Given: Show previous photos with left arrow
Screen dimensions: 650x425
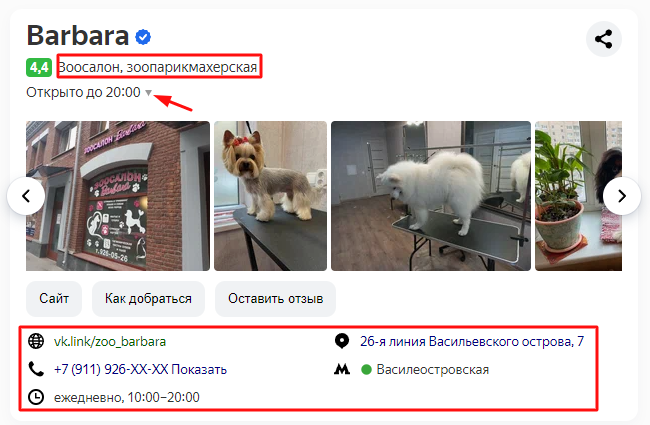Looking at the screenshot, I should (x=26, y=196).
